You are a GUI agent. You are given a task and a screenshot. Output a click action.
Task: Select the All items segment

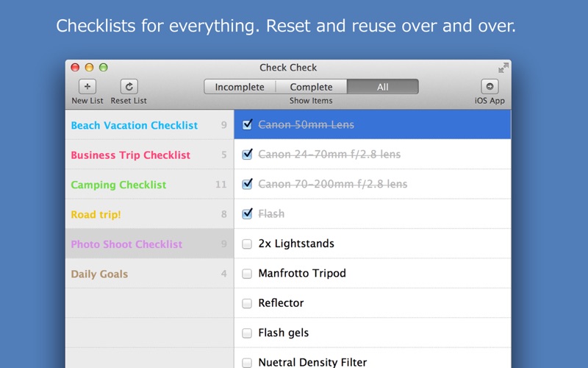pyautogui.click(x=382, y=87)
